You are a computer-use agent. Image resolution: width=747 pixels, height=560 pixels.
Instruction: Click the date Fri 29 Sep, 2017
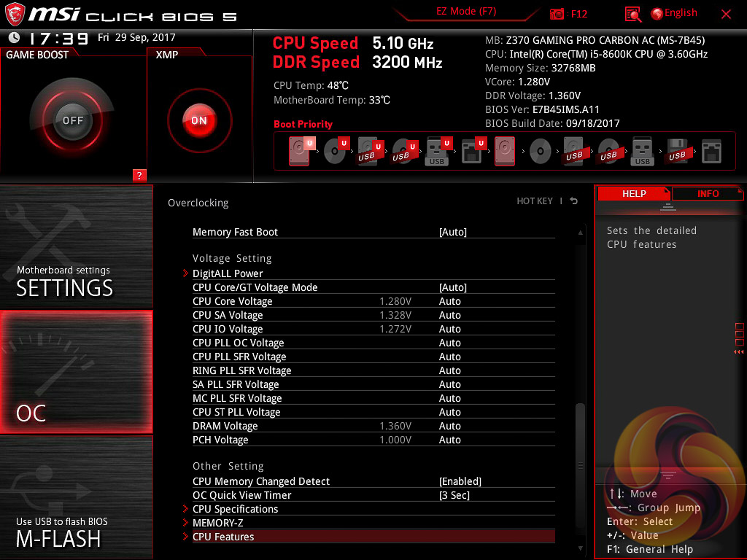[136, 37]
